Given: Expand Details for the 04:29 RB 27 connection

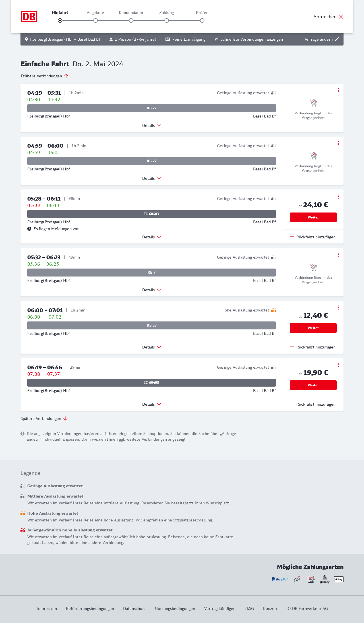Looking at the screenshot, I should point(152,125).
